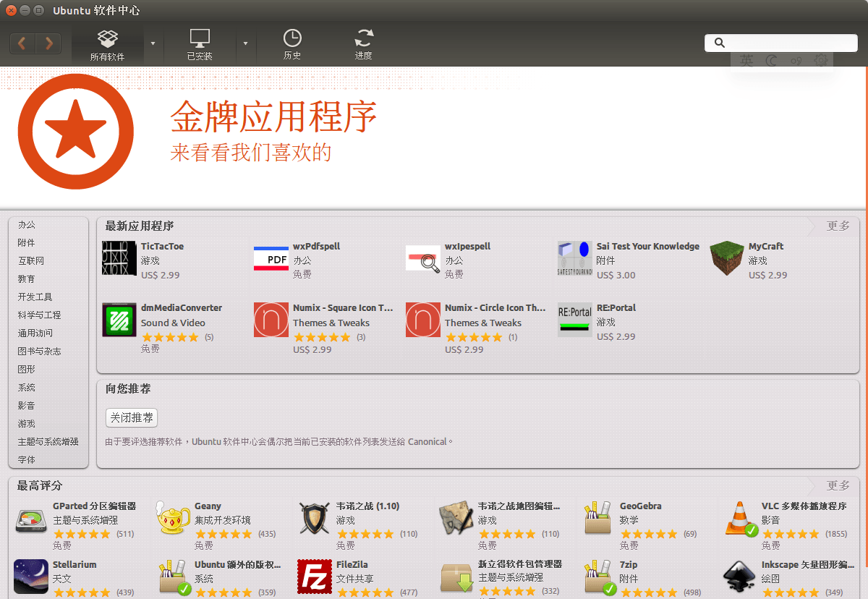Click the 金牌应用程序 featured banner

[x=273, y=132]
